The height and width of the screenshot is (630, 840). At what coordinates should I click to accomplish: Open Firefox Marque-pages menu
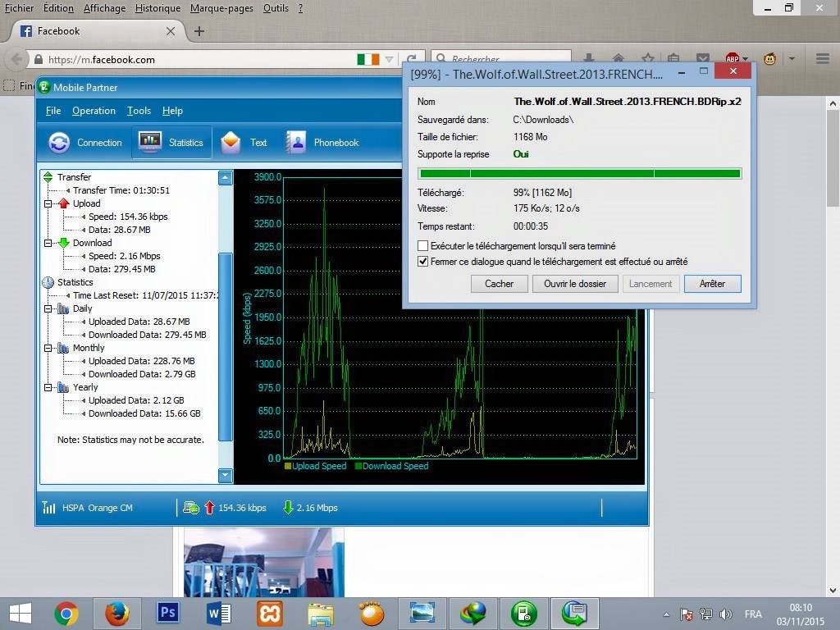(x=221, y=8)
